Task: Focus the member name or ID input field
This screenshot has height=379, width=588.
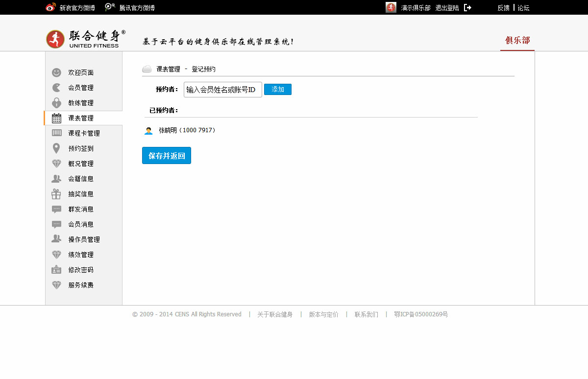Action: click(x=223, y=90)
